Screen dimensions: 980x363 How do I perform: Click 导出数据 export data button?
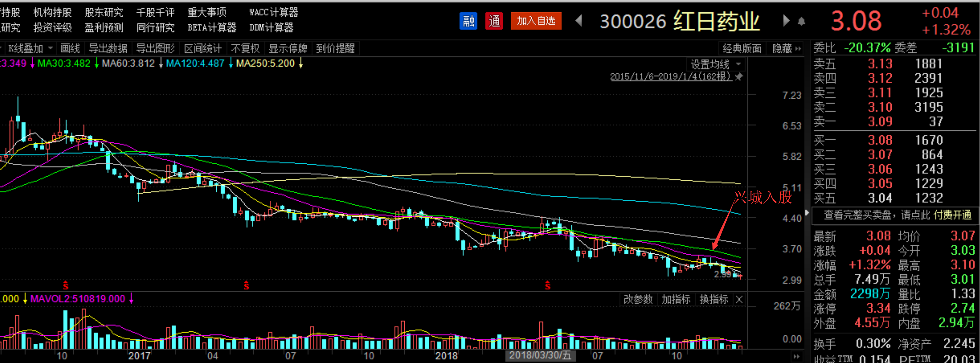tap(108, 49)
